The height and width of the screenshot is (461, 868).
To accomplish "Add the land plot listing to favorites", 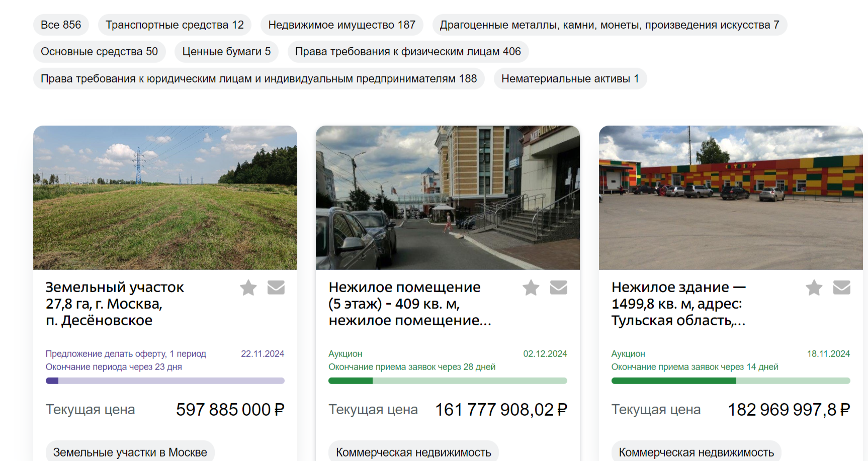I will pyautogui.click(x=248, y=288).
